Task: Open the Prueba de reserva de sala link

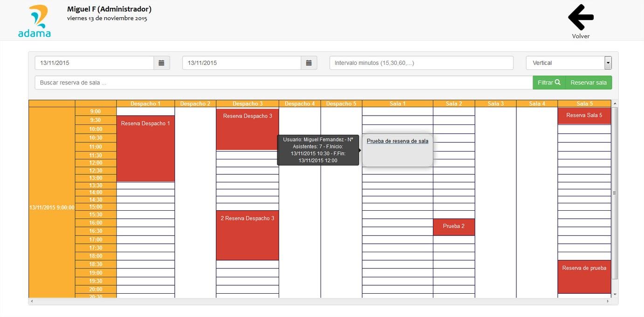Action: coord(397,141)
